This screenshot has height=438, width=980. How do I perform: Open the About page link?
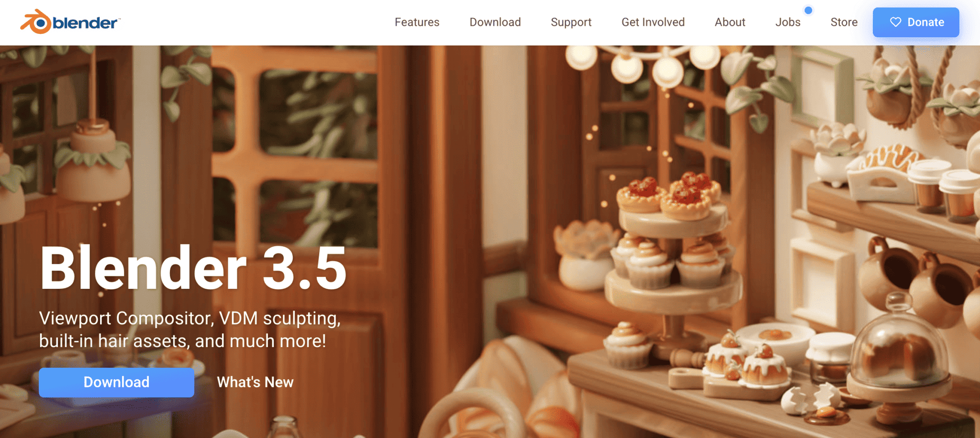pyautogui.click(x=730, y=22)
